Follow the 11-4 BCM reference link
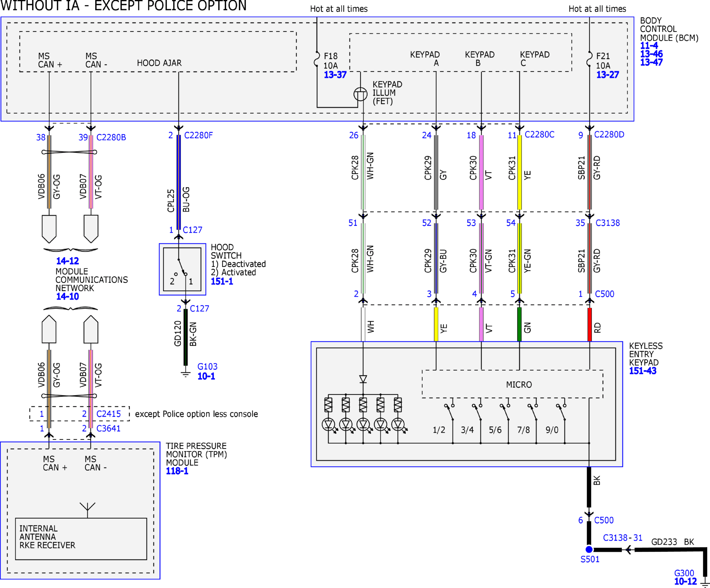Viewport: 710px width, 588px height. coord(649,46)
